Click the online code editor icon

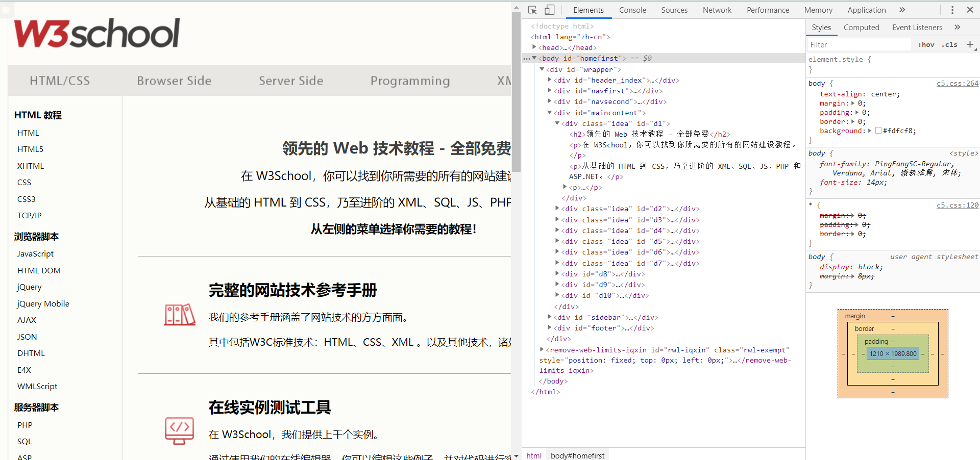180,431
